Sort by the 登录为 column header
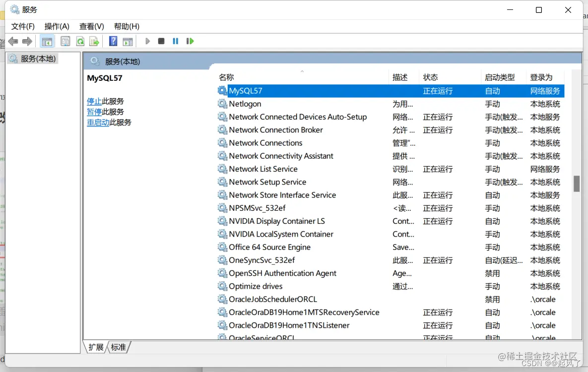 click(545, 77)
